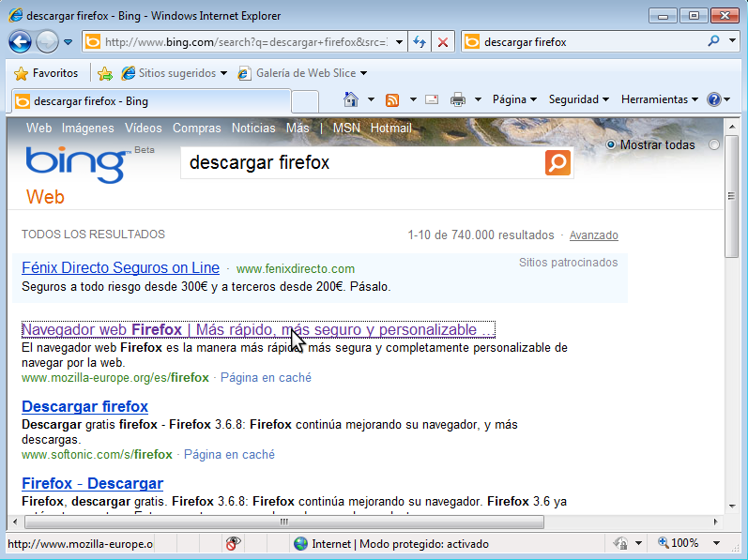Open the Más link in Bing header
Viewport: 748px width, 560px height.
click(298, 128)
